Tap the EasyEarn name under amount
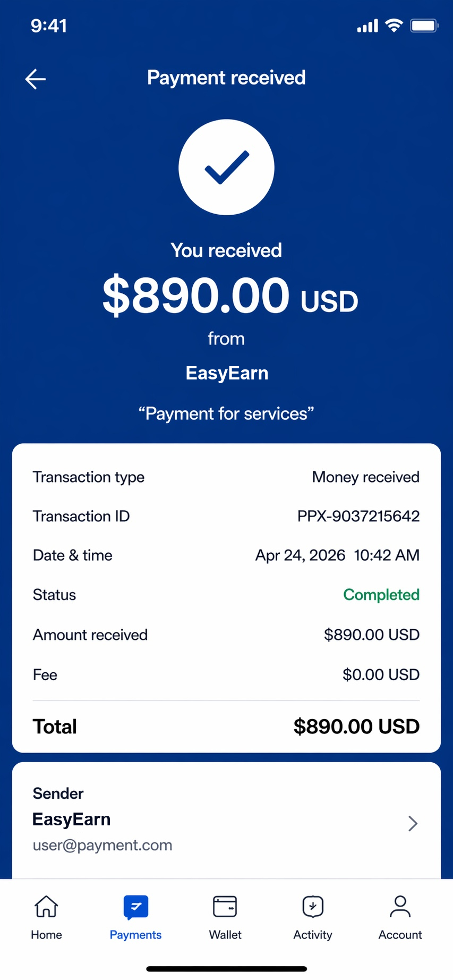The height and width of the screenshot is (980, 453). [227, 373]
